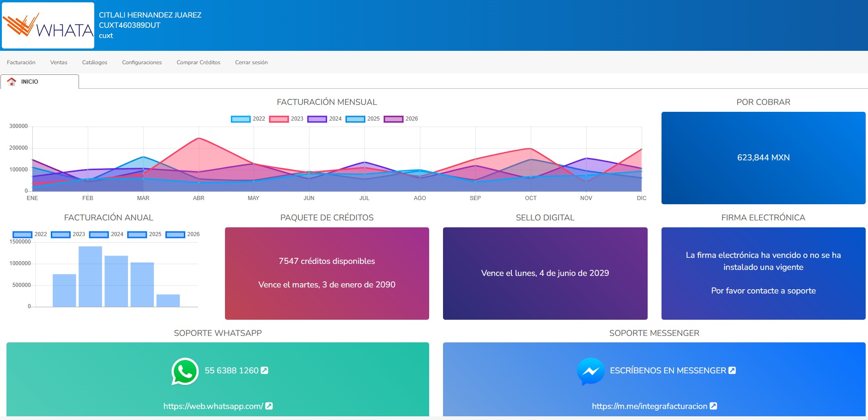Click the WHATA logo
Screen dimensions: 868x420
(48, 25)
